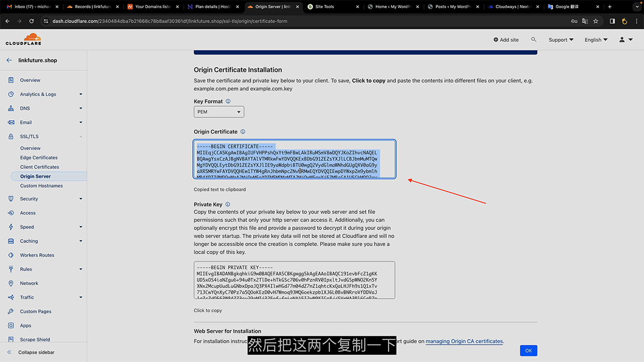Screen dimensions: 644x362
Task: Click the Origin Certificate info icon
Action: point(243,132)
